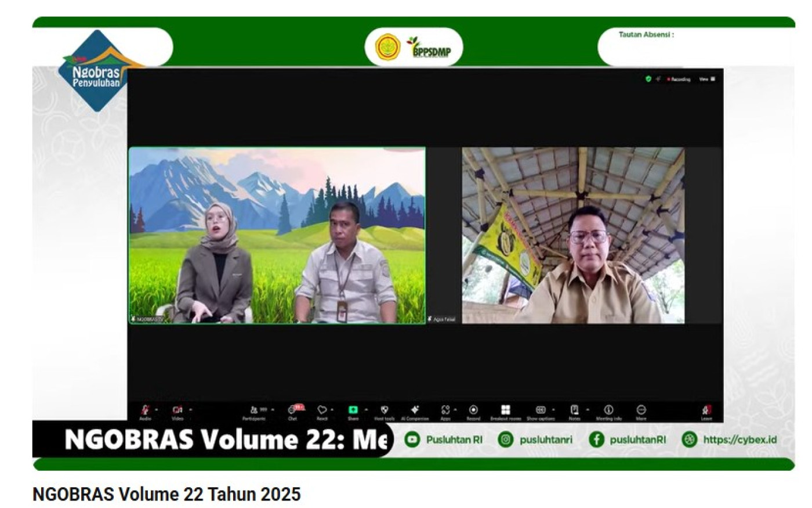Toggle the camera with the Video icon
Viewport: 812px width, 508px height.
pyautogui.click(x=177, y=410)
